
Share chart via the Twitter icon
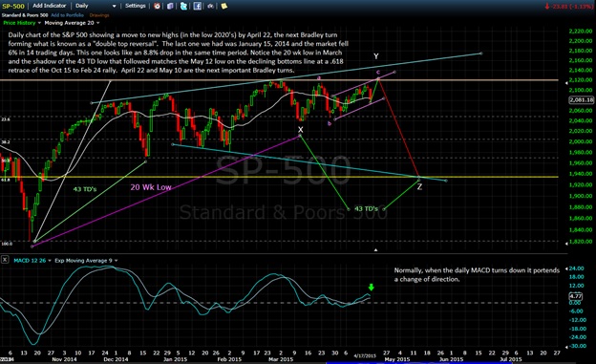pyautogui.click(x=184, y=6)
